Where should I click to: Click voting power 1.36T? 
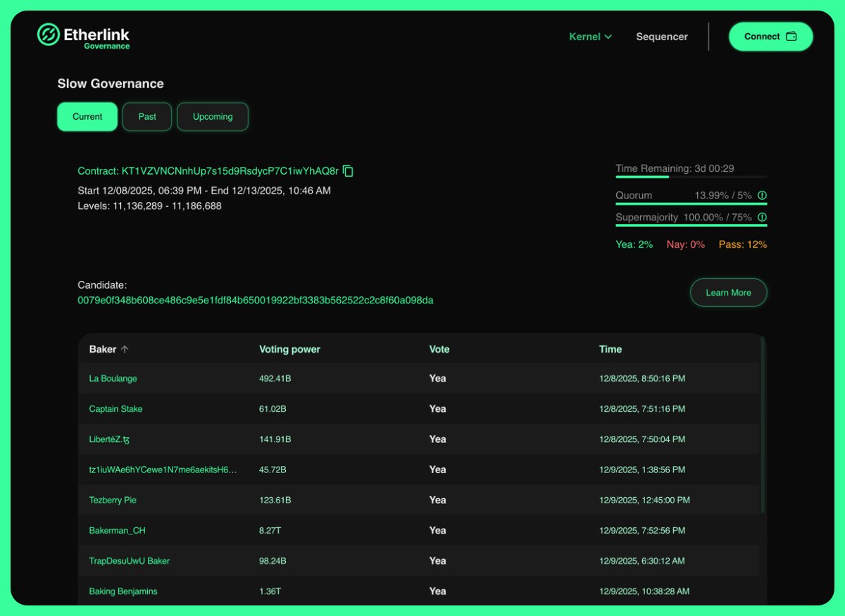(x=270, y=591)
